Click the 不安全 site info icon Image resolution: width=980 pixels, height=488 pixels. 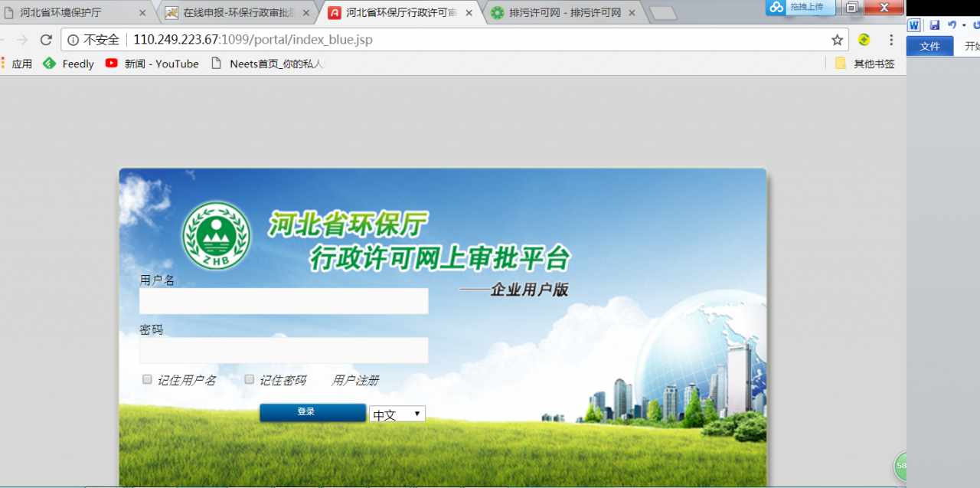click(x=73, y=39)
